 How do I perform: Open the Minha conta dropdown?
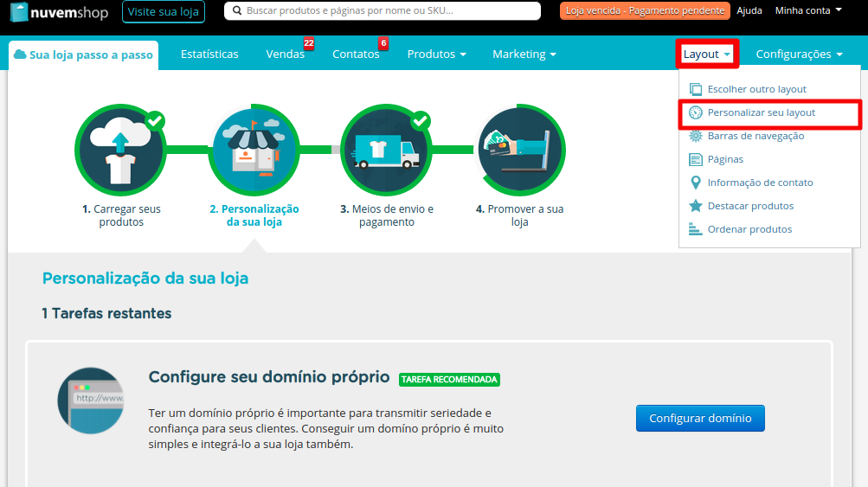pyautogui.click(x=808, y=10)
